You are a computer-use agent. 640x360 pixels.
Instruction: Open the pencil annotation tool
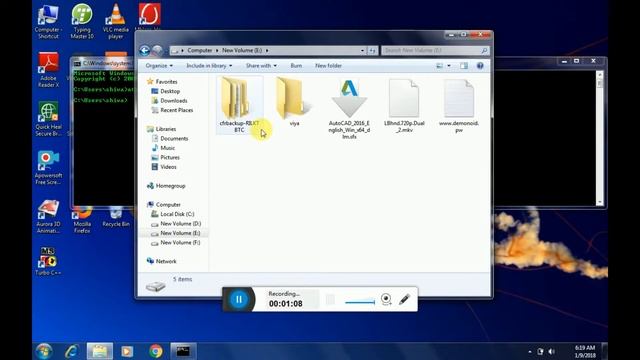pyautogui.click(x=404, y=299)
